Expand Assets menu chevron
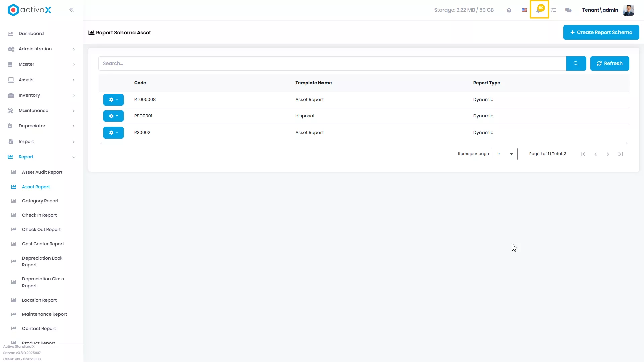Viewport: 644px width, 362px height. tap(73, 80)
